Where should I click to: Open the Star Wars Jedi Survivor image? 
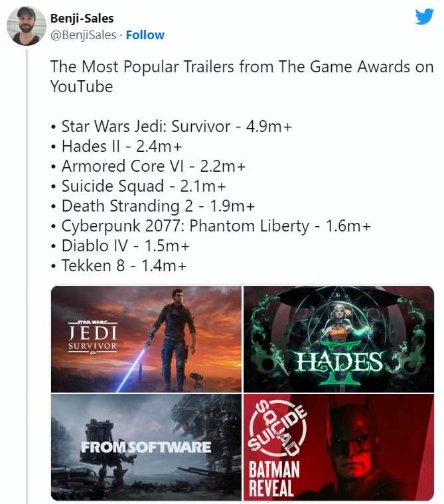pos(146,339)
